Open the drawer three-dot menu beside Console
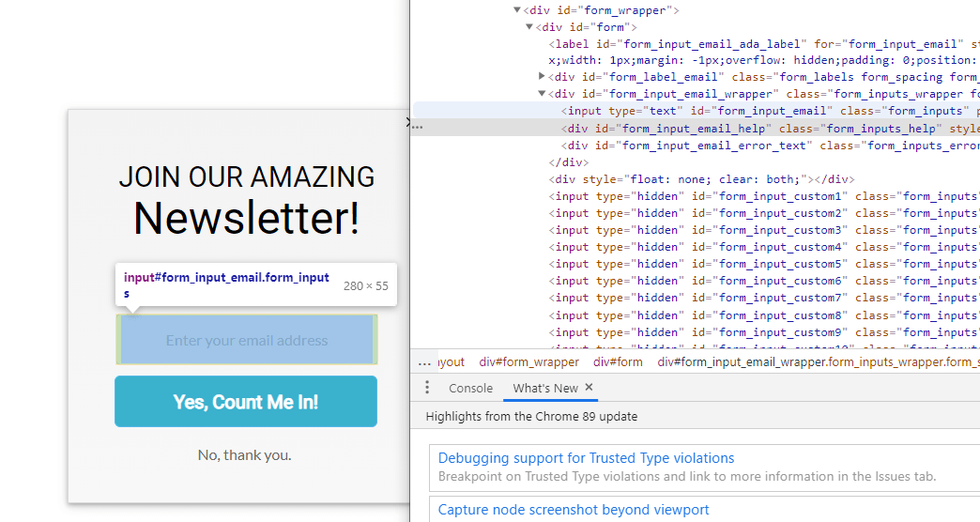This screenshot has height=522, width=980. coord(427,388)
